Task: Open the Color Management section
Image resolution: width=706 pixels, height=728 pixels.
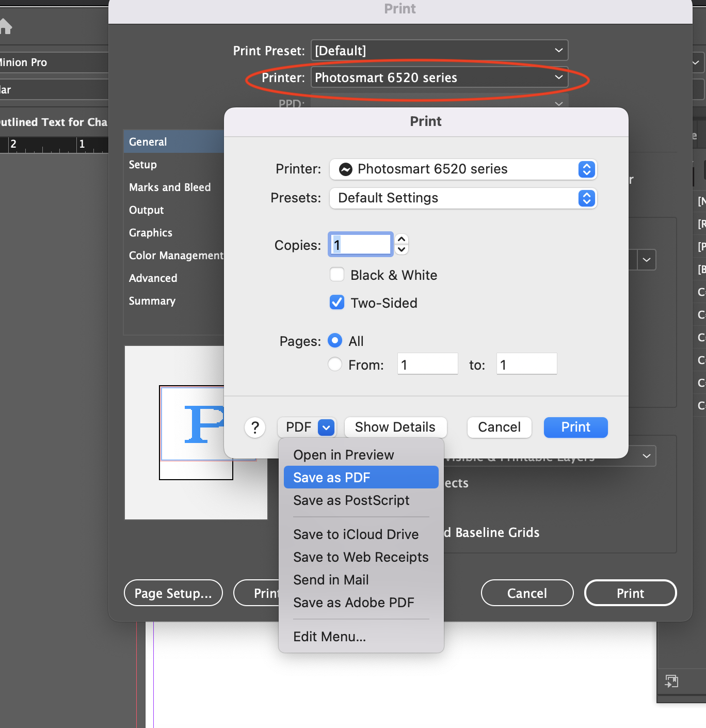Action: pos(176,255)
